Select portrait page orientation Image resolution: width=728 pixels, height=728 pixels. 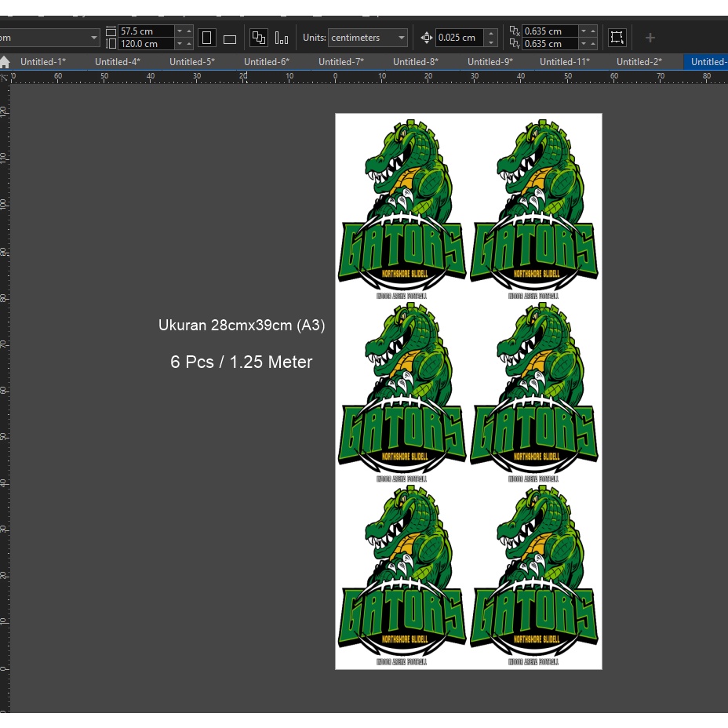click(206, 38)
